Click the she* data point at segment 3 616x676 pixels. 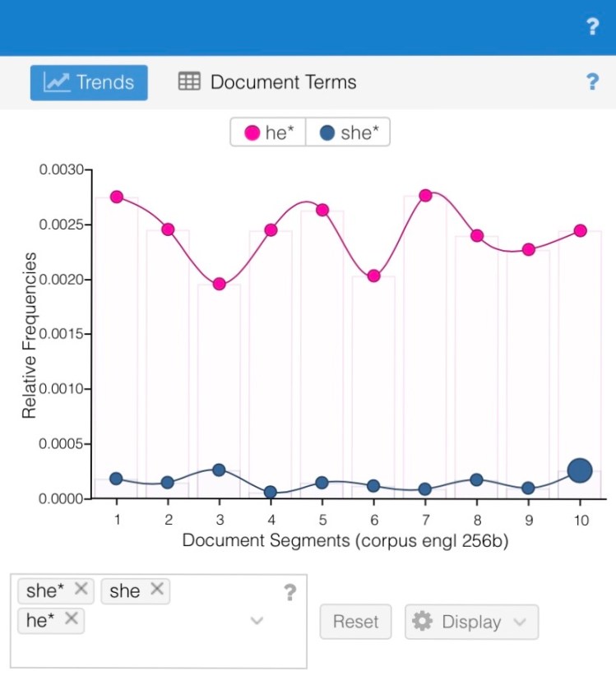tap(219, 470)
